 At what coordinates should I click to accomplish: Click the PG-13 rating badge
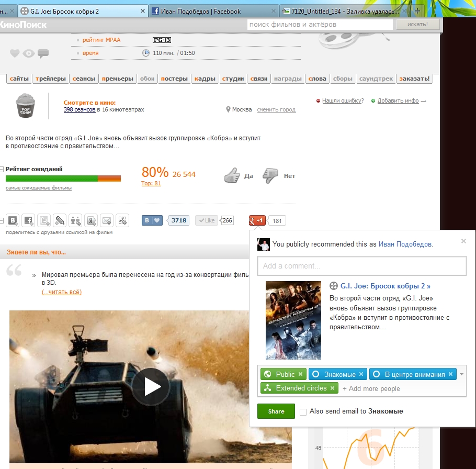pyautogui.click(x=162, y=40)
